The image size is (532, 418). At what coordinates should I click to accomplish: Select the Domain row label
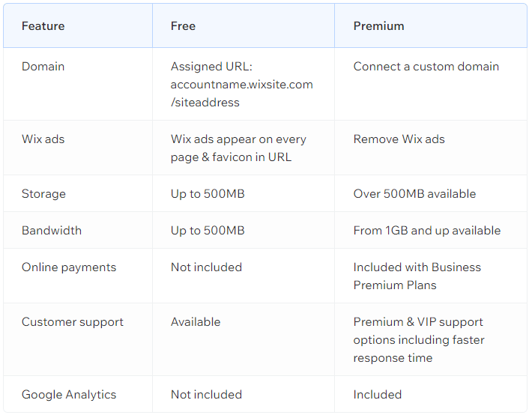[x=43, y=67]
